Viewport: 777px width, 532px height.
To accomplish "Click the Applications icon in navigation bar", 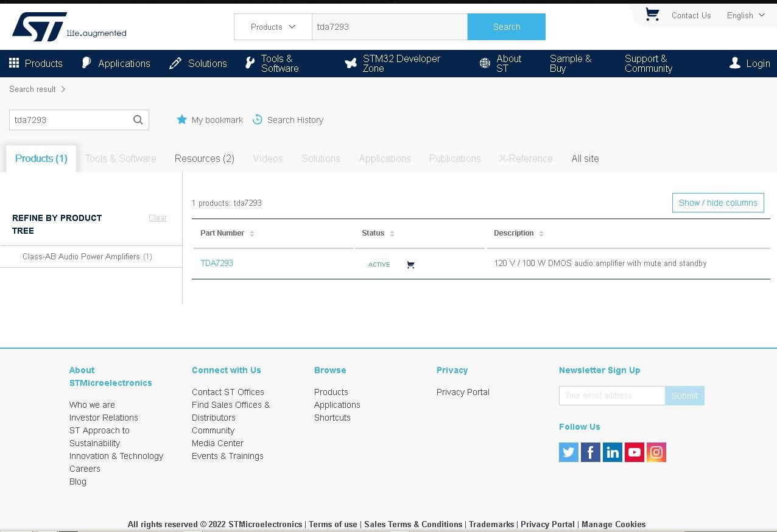I will pos(86,63).
